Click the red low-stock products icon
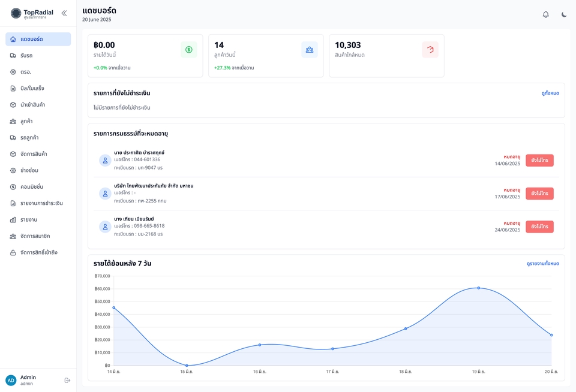 tap(430, 50)
